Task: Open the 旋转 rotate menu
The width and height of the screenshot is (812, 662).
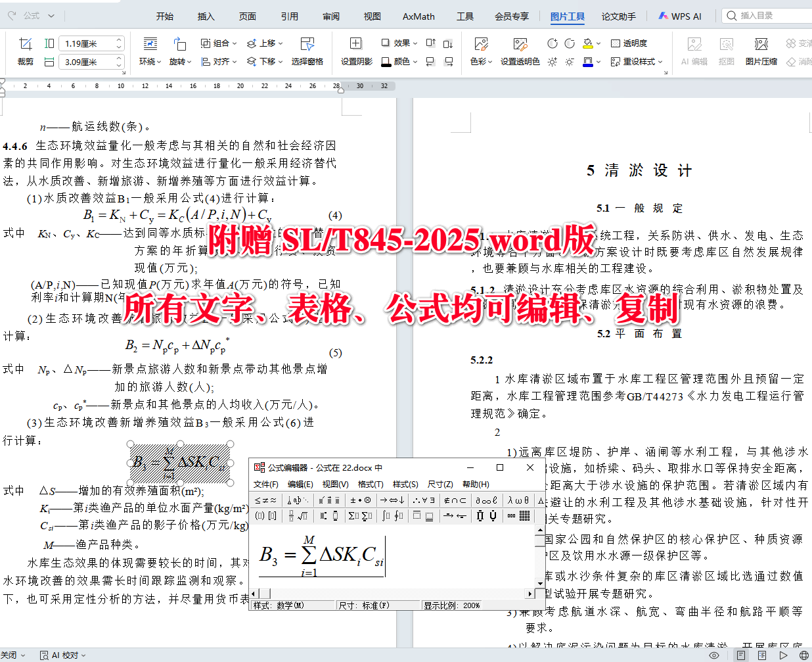Action: click(179, 51)
